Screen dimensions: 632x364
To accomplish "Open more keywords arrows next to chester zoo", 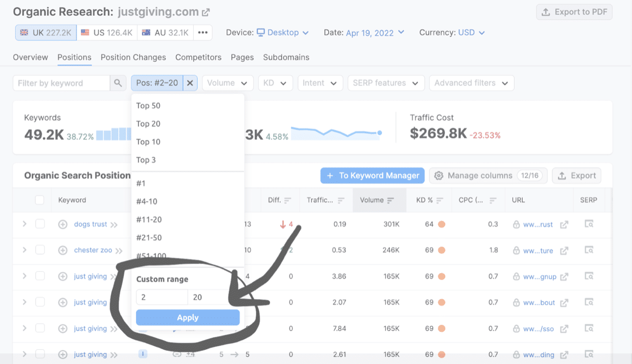I will click(119, 251).
